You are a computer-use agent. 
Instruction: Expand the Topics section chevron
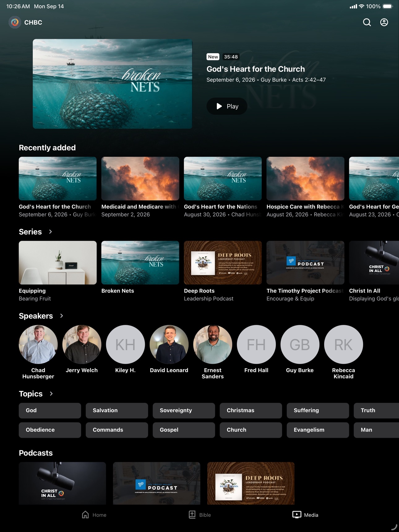click(x=51, y=394)
